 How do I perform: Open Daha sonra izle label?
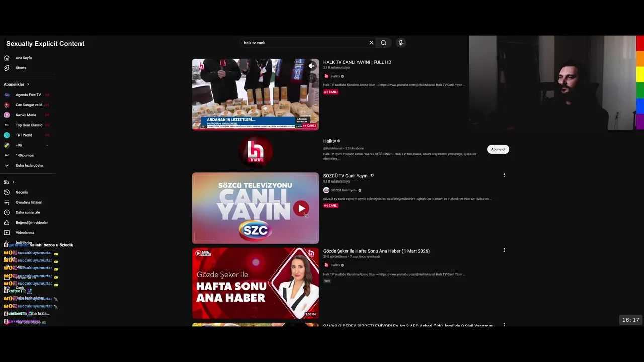pyautogui.click(x=28, y=212)
